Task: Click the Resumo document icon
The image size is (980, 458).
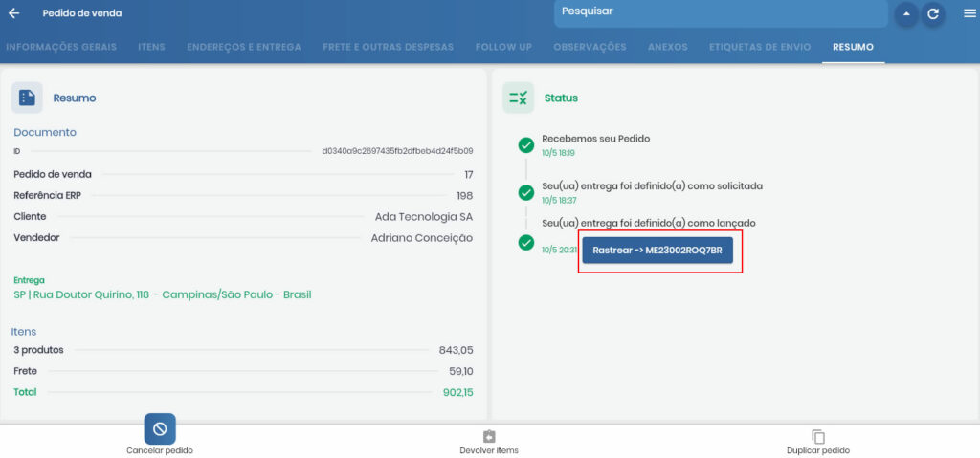Action: [27, 98]
